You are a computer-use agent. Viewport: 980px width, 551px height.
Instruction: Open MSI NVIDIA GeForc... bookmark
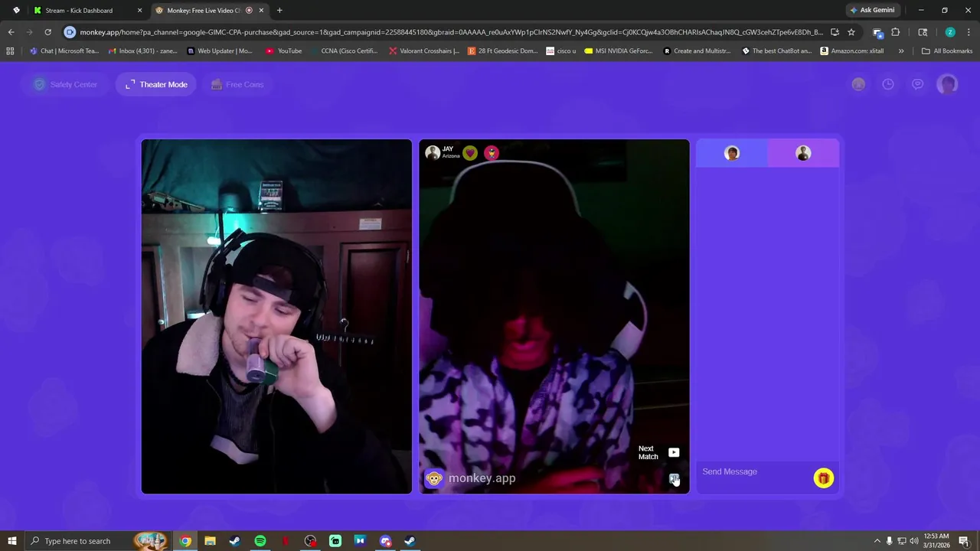pos(619,51)
